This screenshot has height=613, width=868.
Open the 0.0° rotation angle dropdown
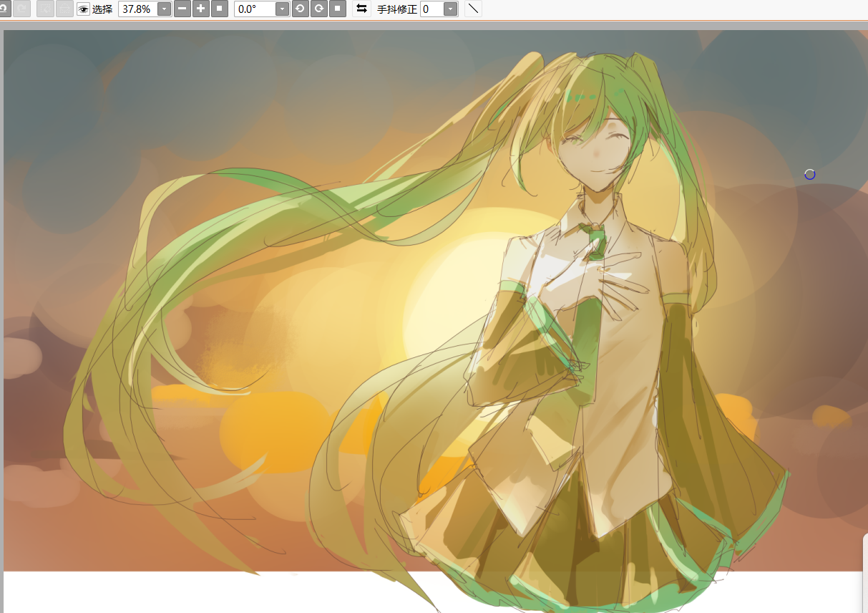(282, 9)
